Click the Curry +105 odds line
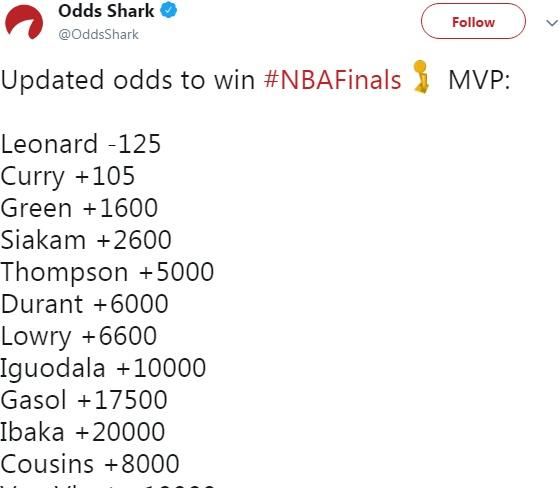Image resolution: width=560 pixels, height=488 pixels. (68, 176)
